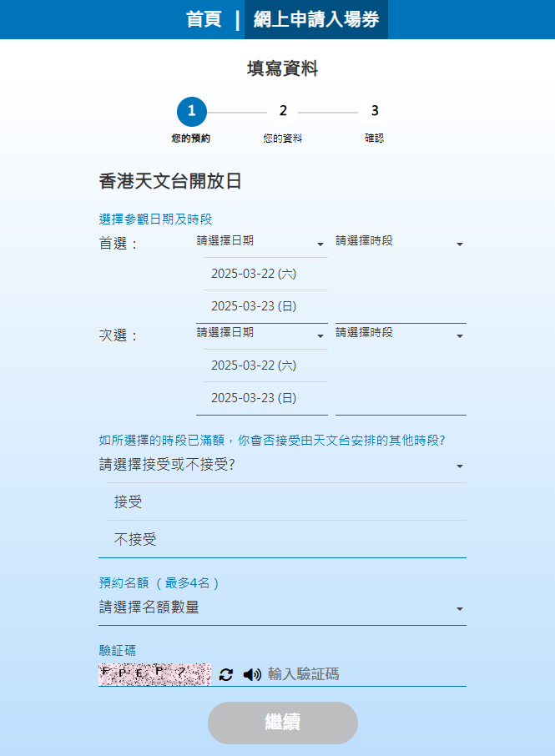Viewport: 555px width, 756px height.
Task: Expand the 請選擇名額數量 quota dropdown
Action: 282,607
